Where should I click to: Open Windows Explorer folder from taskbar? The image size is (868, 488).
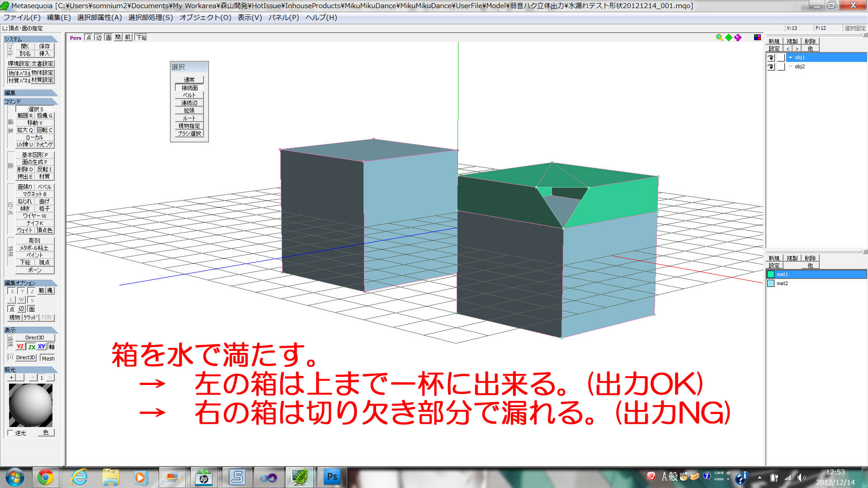click(111, 477)
